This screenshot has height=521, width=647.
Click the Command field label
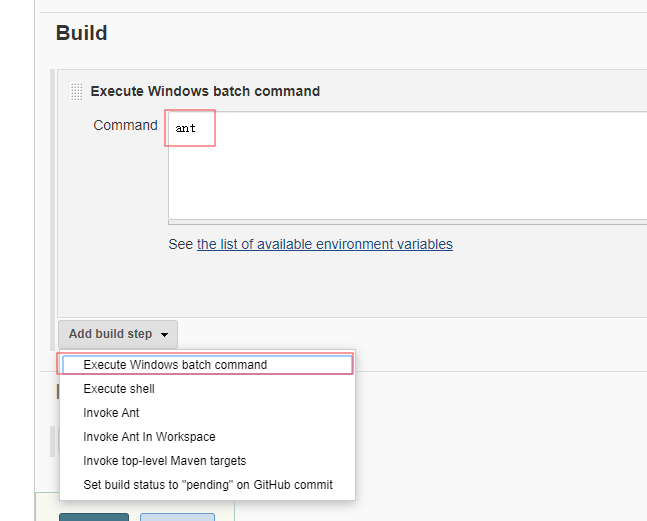pos(125,125)
